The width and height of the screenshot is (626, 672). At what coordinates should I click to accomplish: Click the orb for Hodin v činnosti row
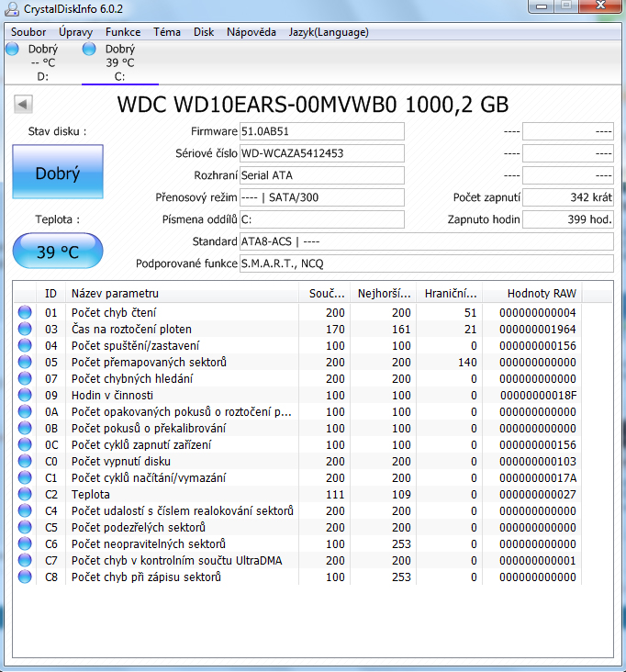25,395
